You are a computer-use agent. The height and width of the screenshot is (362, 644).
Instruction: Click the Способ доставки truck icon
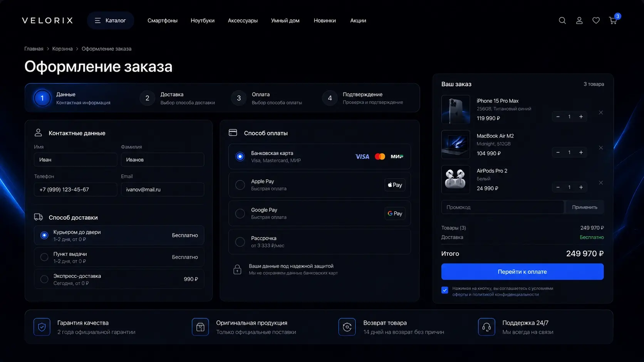tap(39, 217)
